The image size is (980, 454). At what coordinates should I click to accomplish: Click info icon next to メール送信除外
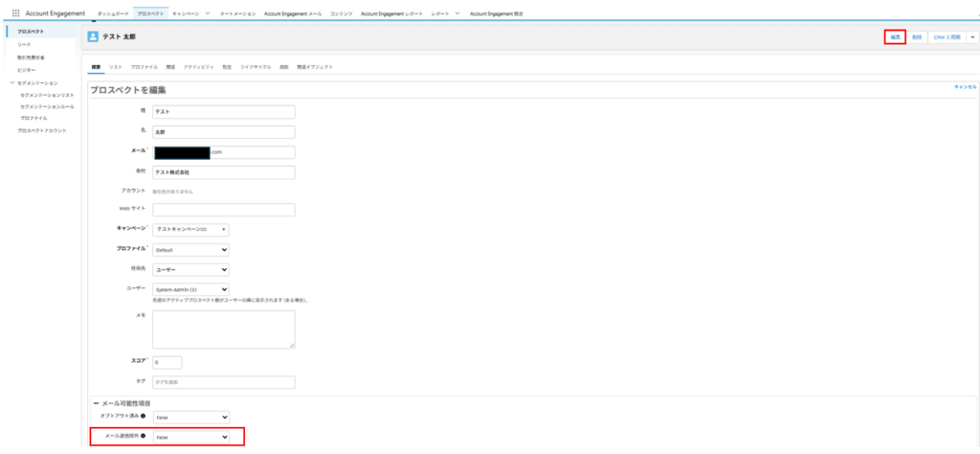pyautogui.click(x=144, y=436)
